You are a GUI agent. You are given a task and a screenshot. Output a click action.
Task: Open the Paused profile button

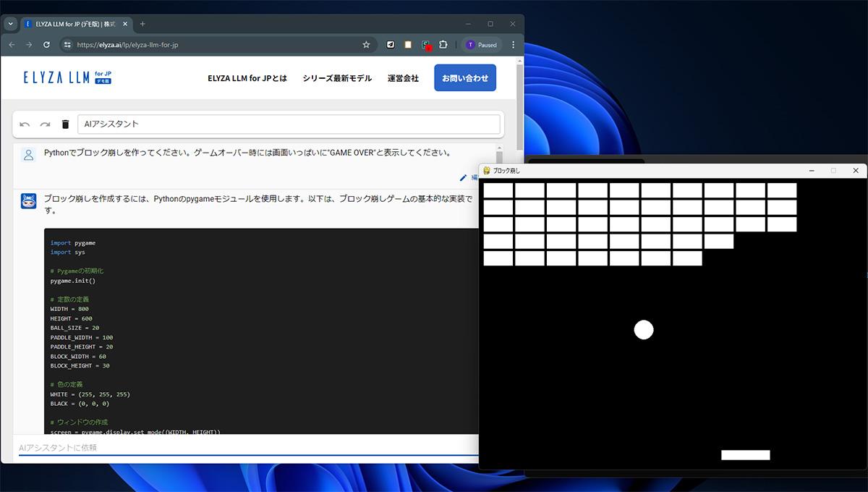(x=482, y=45)
